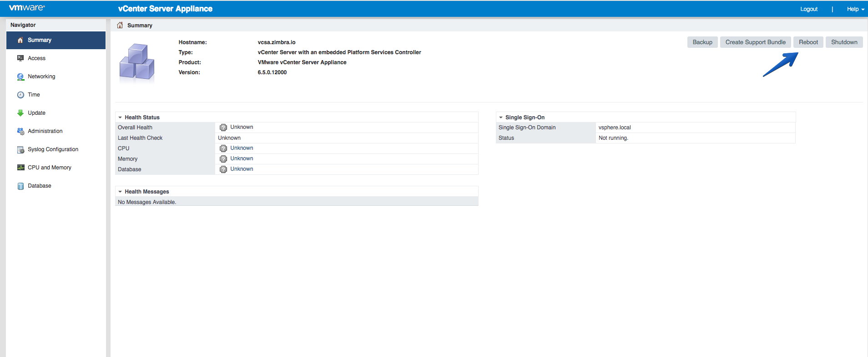This screenshot has height=357, width=868.
Task: Click the Summary house icon in navigator
Action: click(20, 40)
